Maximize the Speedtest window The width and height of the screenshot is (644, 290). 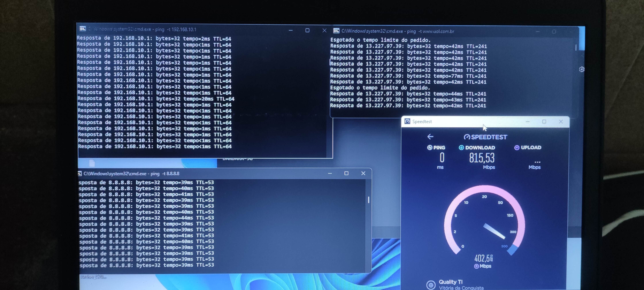[544, 122]
